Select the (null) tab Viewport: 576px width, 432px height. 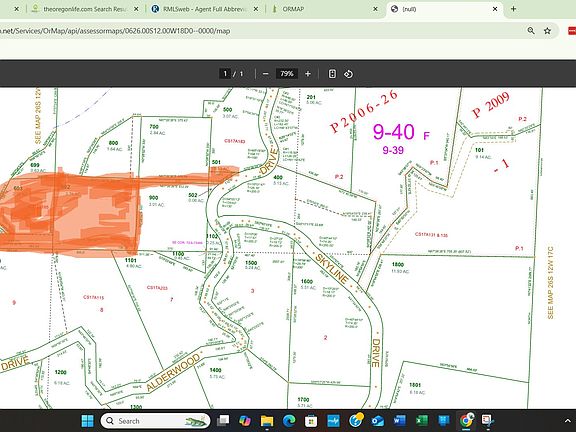(x=444, y=9)
